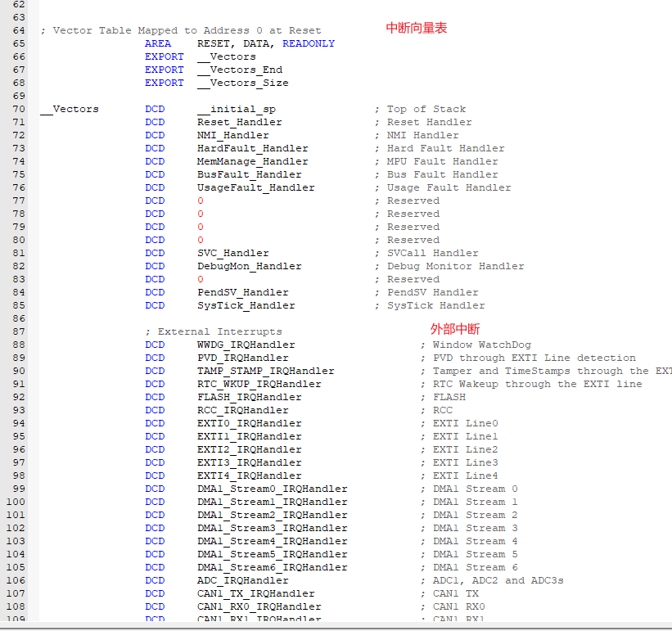Click the AREA directive on line 65

tap(158, 43)
